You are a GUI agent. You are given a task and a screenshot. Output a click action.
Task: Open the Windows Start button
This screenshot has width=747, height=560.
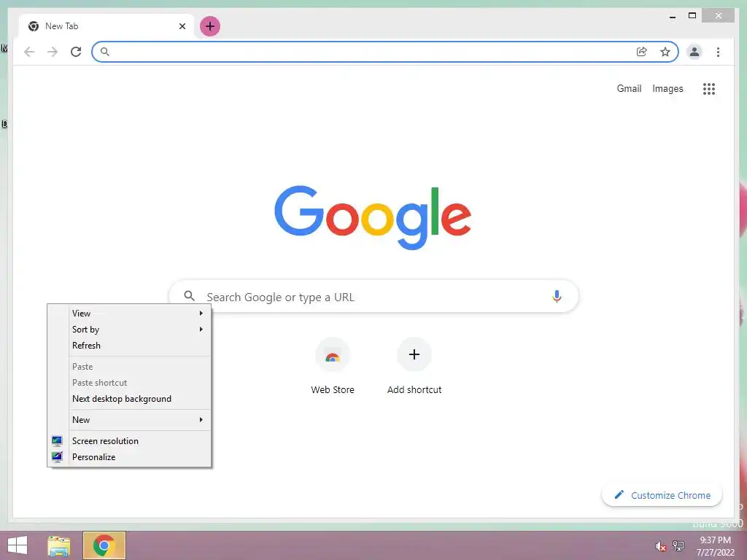point(18,545)
